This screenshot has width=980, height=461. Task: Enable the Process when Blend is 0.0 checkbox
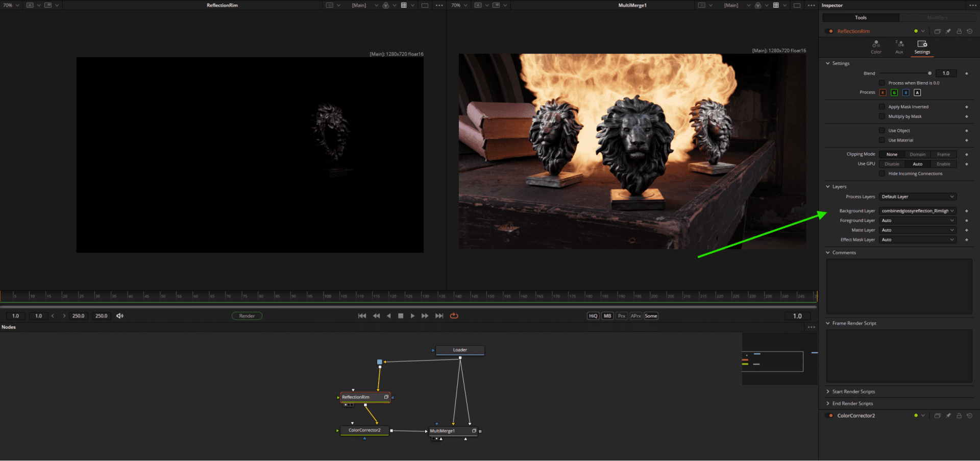point(881,82)
